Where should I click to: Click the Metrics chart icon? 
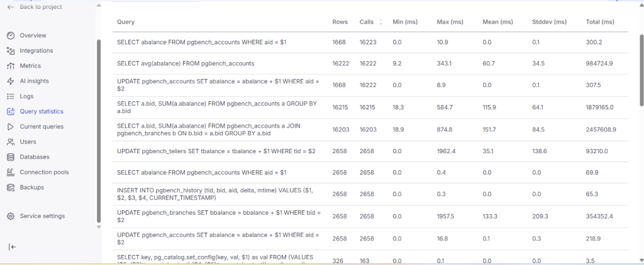point(11,66)
